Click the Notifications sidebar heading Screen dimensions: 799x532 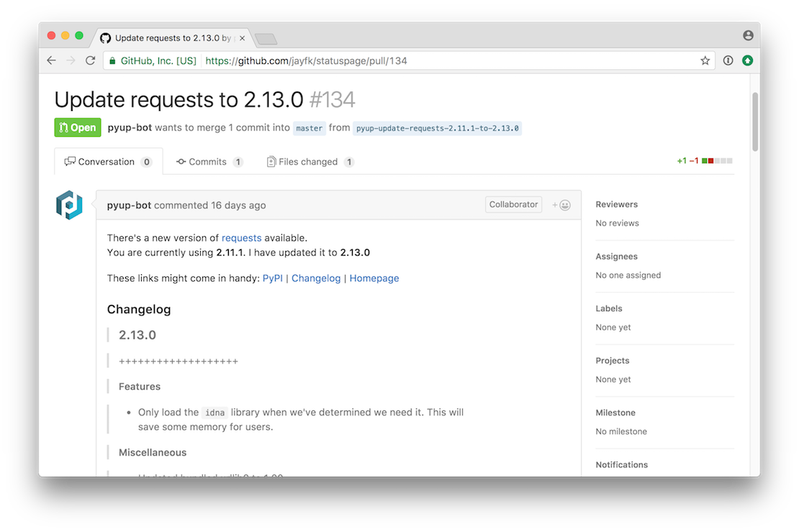tap(622, 465)
